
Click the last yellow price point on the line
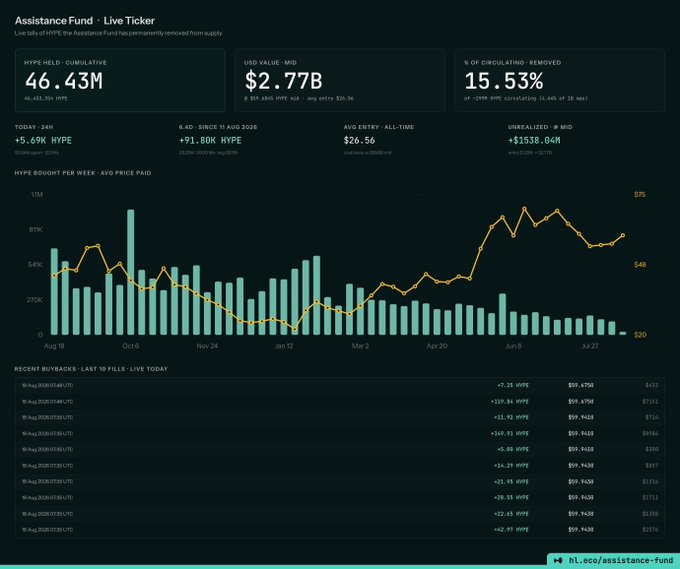pyautogui.click(x=623, y=235)
